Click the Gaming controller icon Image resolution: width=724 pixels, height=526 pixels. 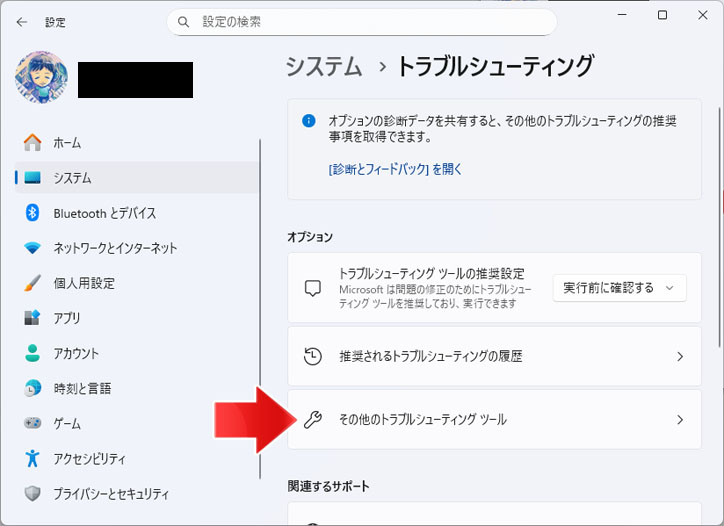(33, 423)
